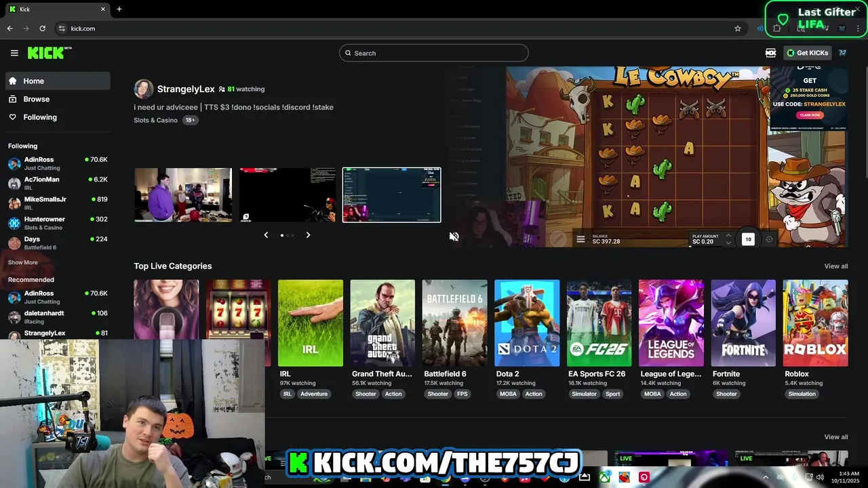The height and width of the screenshot is (488, 868).
Task: Select the highlighted third featured stream thumbnail
Action: [391, 195]
